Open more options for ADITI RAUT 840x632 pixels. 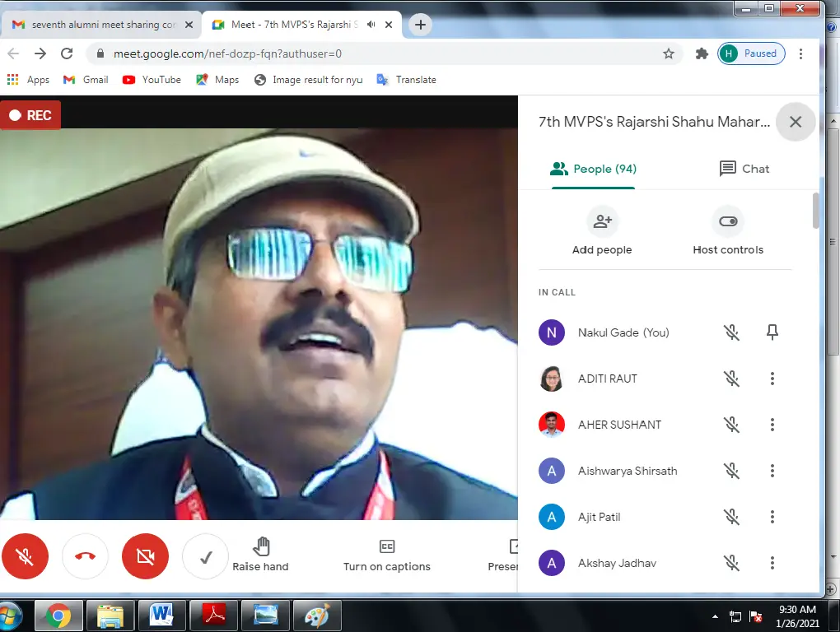click(x=772, y=379)
